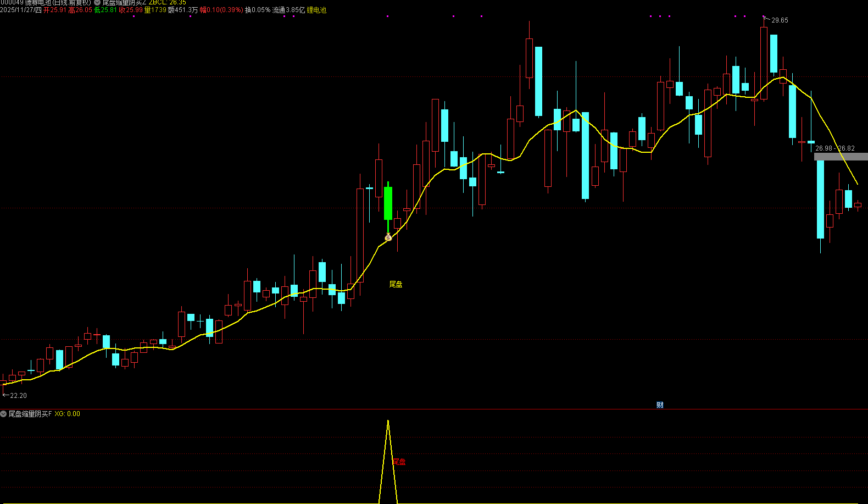Click the 额451.3万 turnover amount

[x=183, y=10]
